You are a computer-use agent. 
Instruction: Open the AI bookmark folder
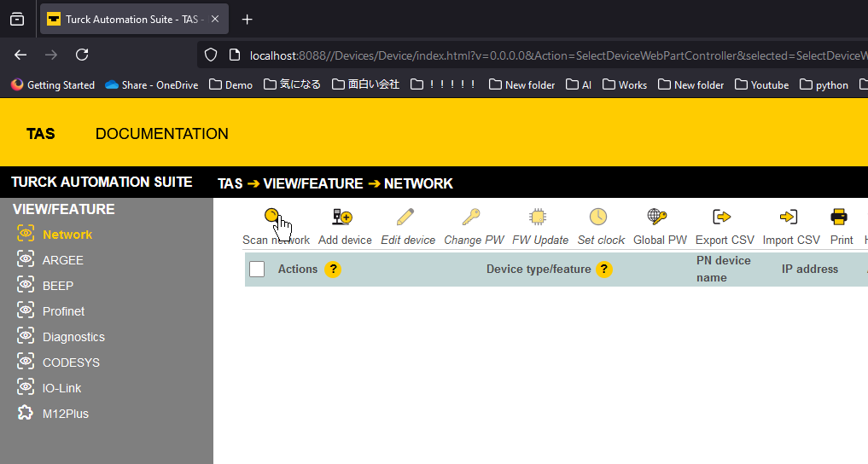(x=579, y=84)
